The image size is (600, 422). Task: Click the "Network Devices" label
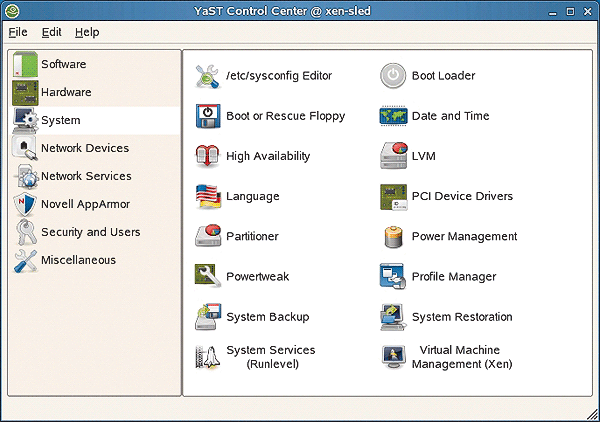pyautogui.click(x=85, y=148)
